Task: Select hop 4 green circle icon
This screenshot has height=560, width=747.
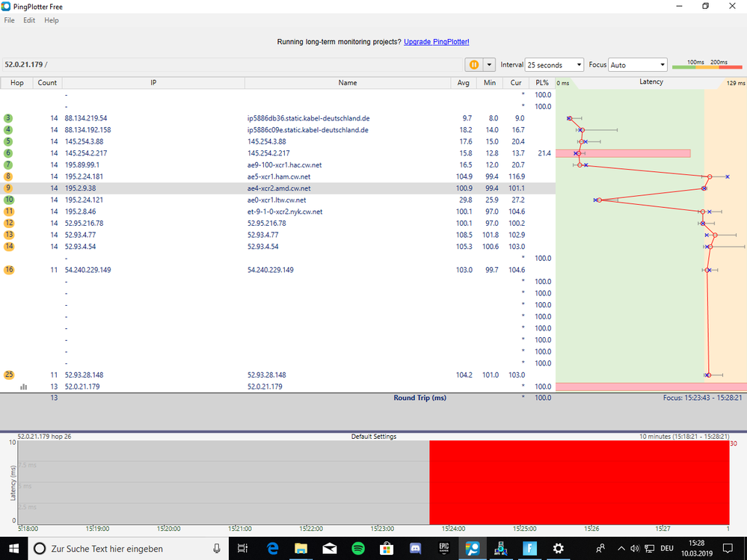Action: [x=8, y=129]
